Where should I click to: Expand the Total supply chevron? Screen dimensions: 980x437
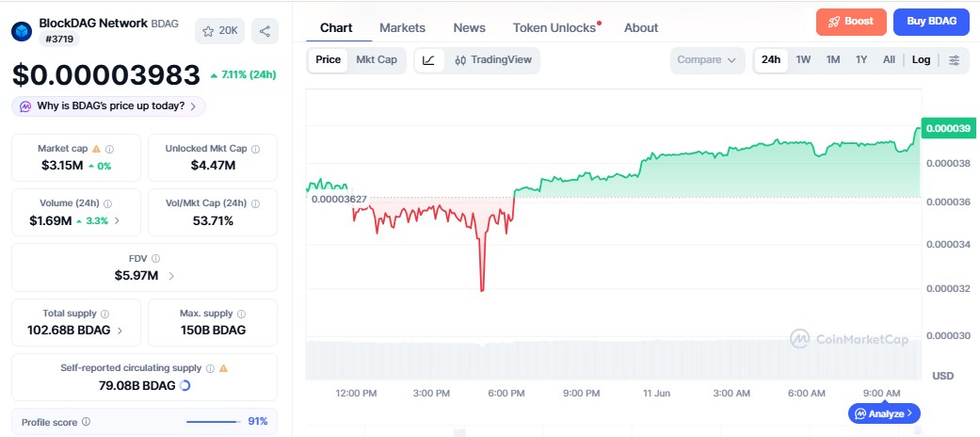pyautogui.click(x=120, y=331)
